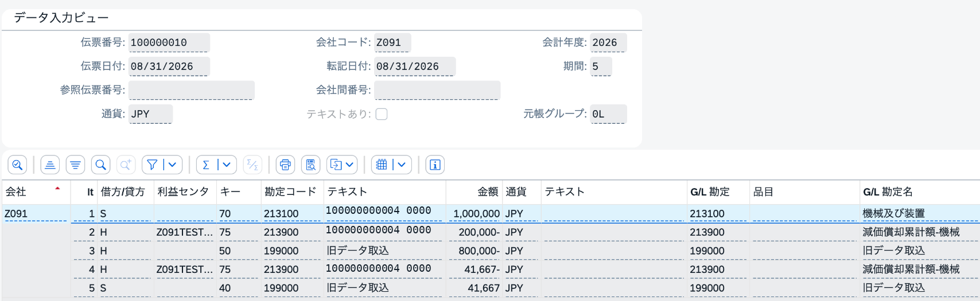980x301 pixels.
Task: Click the 通貨 column header
Action: click(522, 192)
